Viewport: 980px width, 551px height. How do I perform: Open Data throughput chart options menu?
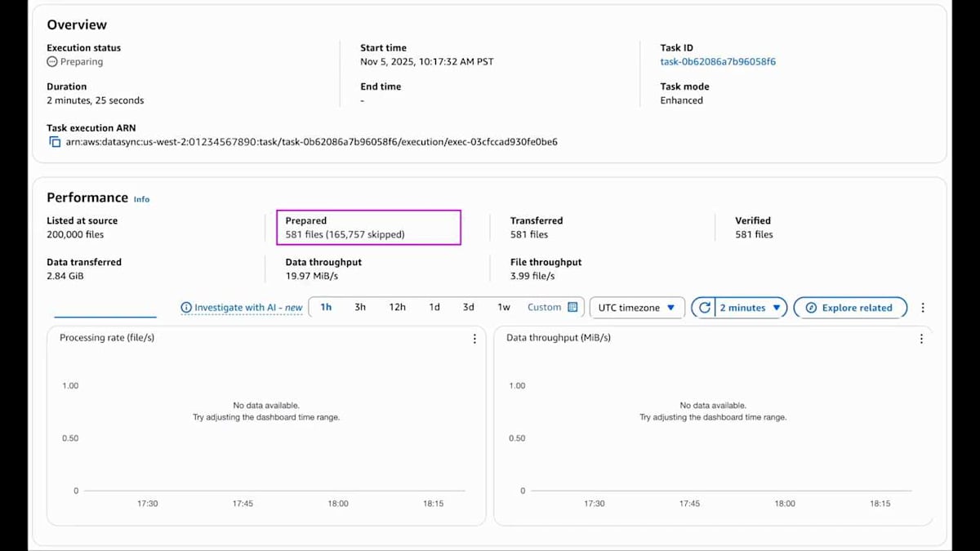921,338
